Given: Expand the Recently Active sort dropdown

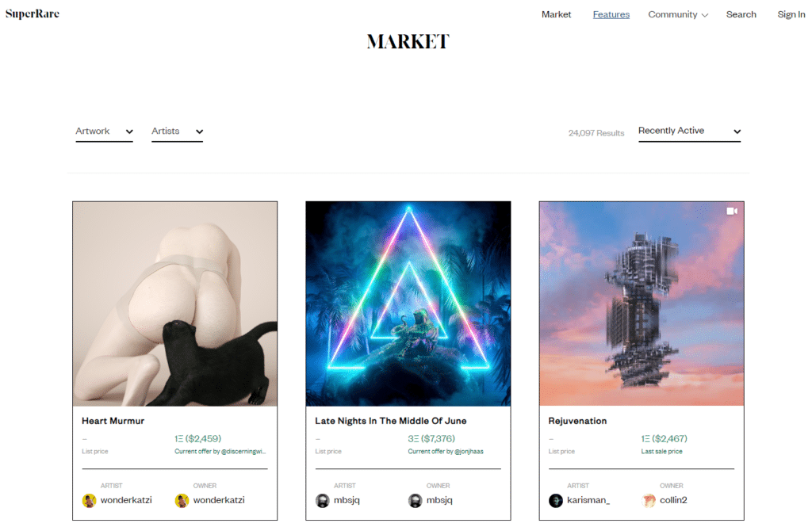Looking at the screenshot, I should point(689,132).
